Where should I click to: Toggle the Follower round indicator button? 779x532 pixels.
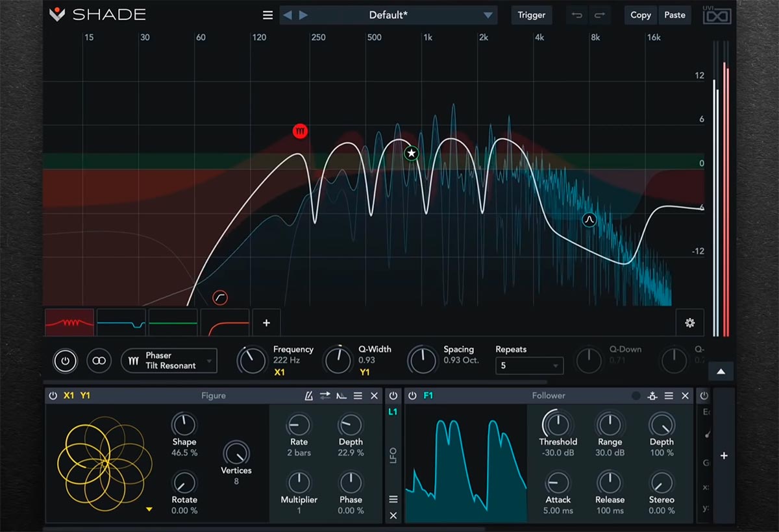(636, 396)
